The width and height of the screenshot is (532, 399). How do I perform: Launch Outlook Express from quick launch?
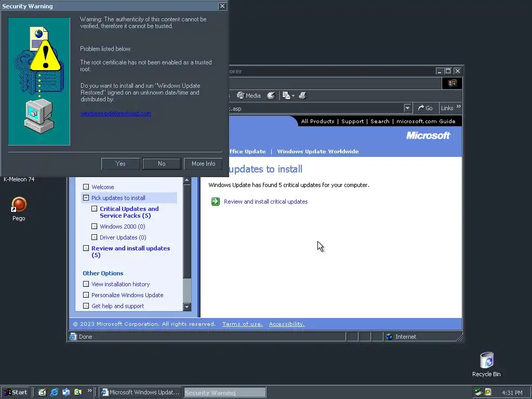click(66, 392)
